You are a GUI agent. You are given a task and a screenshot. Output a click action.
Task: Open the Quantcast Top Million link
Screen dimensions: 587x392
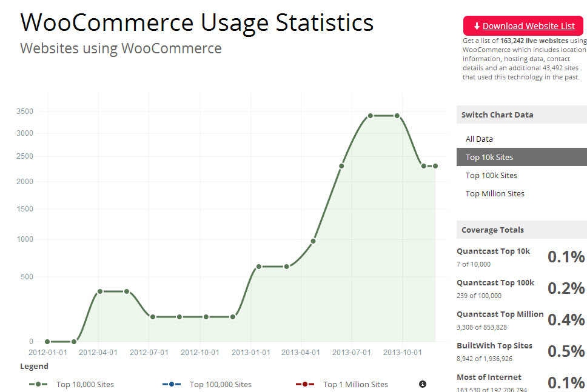(x=500, y=314)
